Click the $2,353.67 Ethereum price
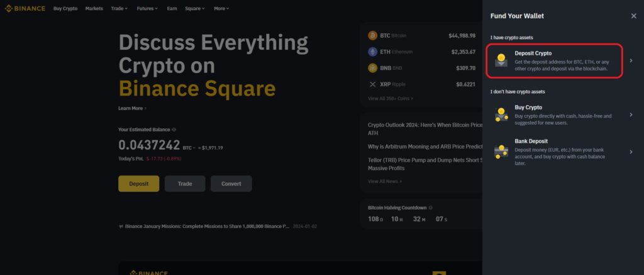This screenshot has width=644, height=275. point(464,52)
